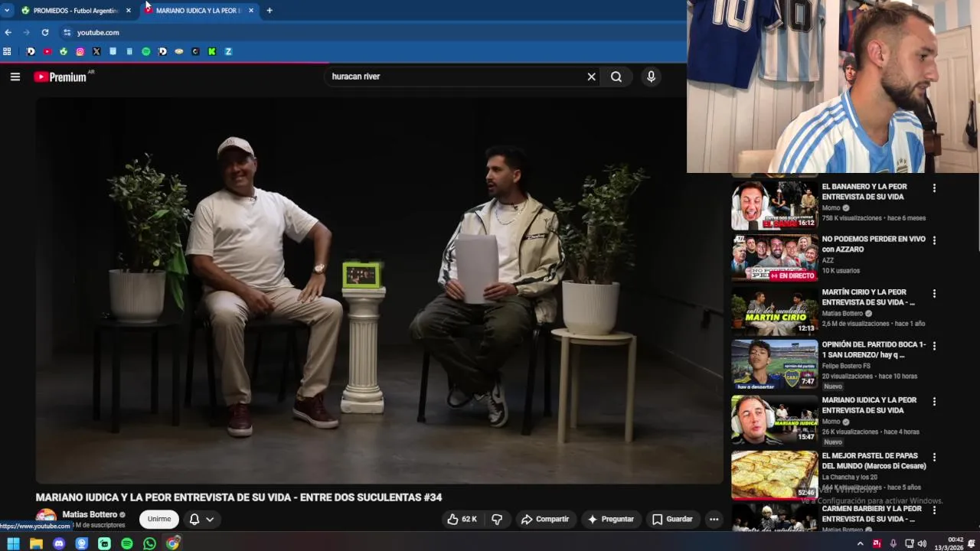This screenshot has height=551, width=980.
Task: Open 'CARMEN BARBIERI Y LA PEOR ENTREVISTA' title
Action: coord(871,514)
